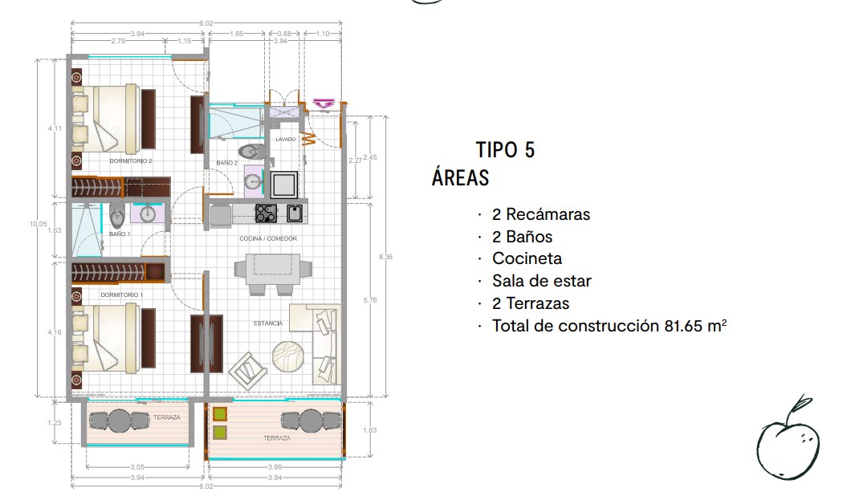Click the bed in Dormitorio 2
This screenshot has width=851, height=504.
(117, 117)
